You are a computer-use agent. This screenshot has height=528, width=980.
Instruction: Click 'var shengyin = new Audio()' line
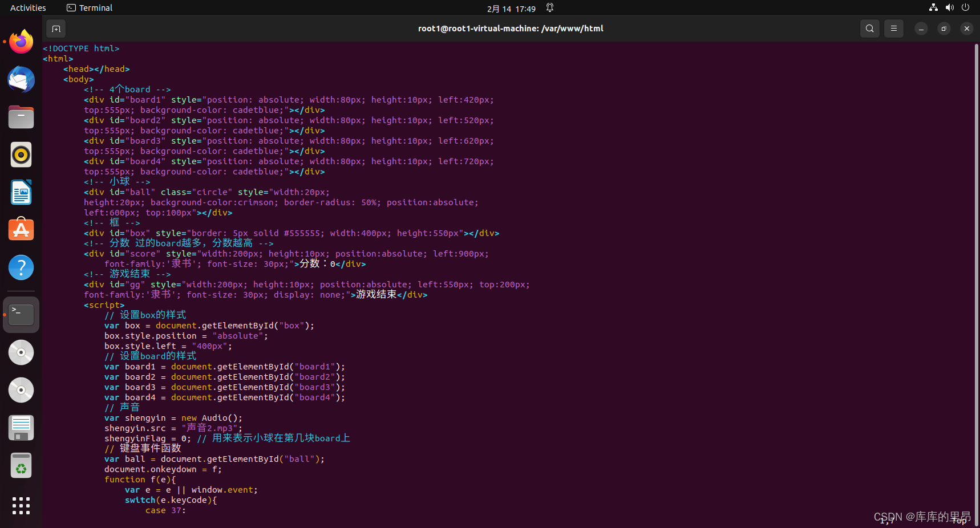click(x=173, y=418)
